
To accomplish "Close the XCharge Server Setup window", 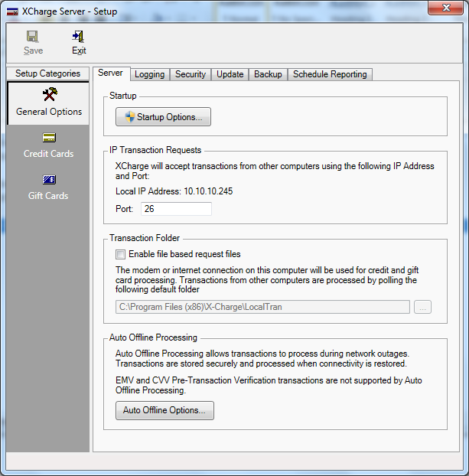I will [445, 8].
